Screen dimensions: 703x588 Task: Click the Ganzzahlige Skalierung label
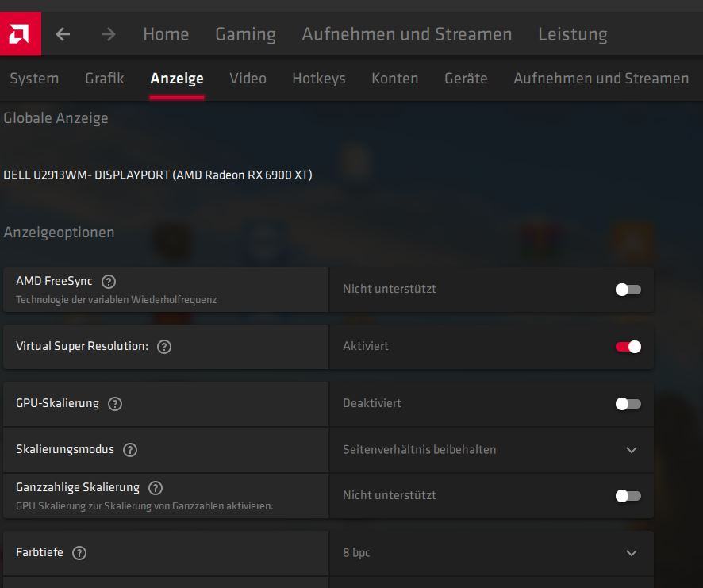pyautogui.click(x=78, y=487)
